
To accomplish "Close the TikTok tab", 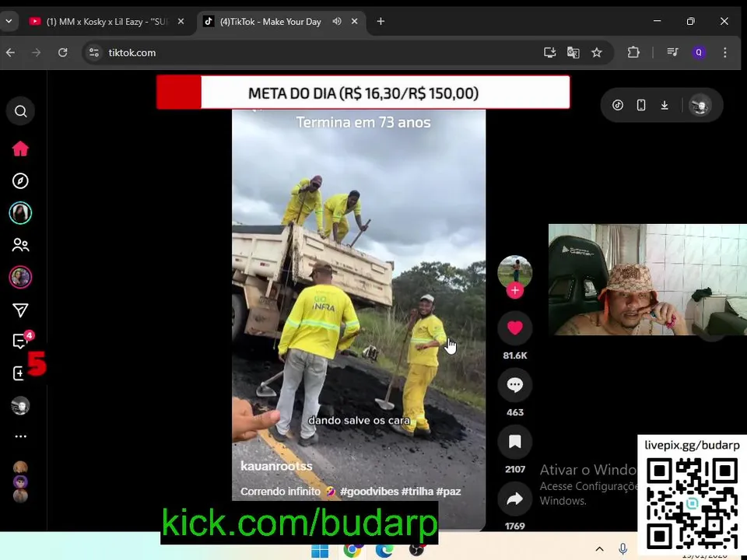I will click(x=355, y=22).
